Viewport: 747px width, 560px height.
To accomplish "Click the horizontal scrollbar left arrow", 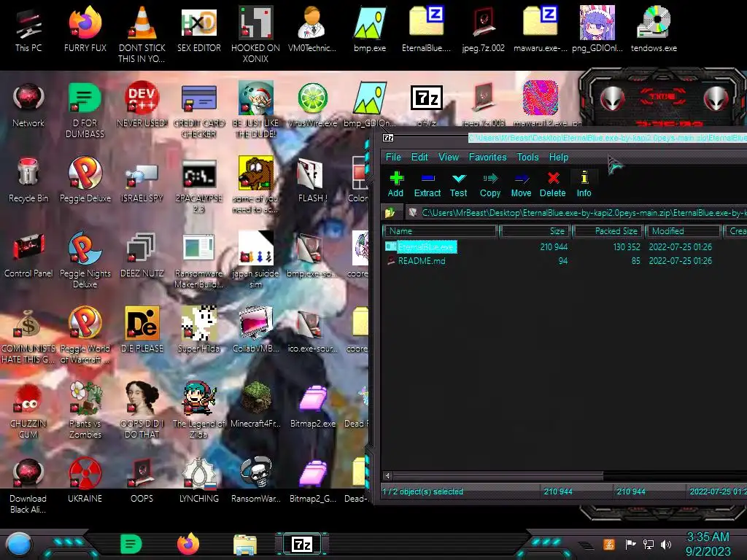I will coord(387,475).
